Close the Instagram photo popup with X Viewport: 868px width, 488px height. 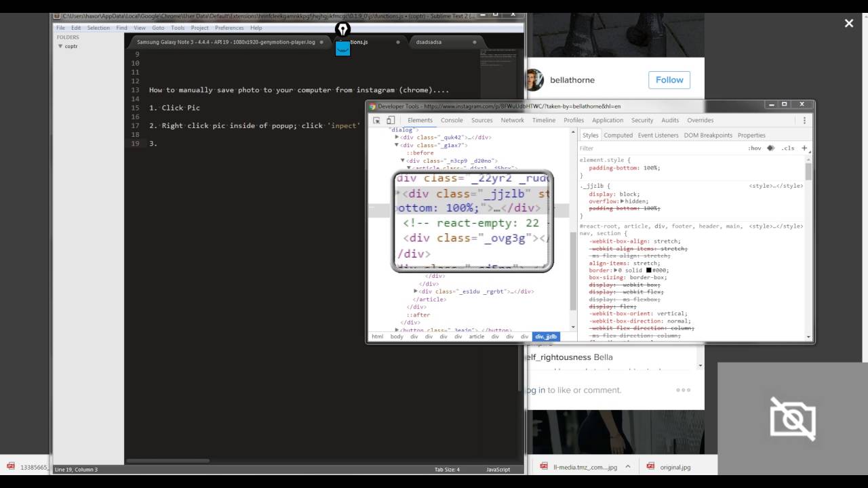pos(849,23)
